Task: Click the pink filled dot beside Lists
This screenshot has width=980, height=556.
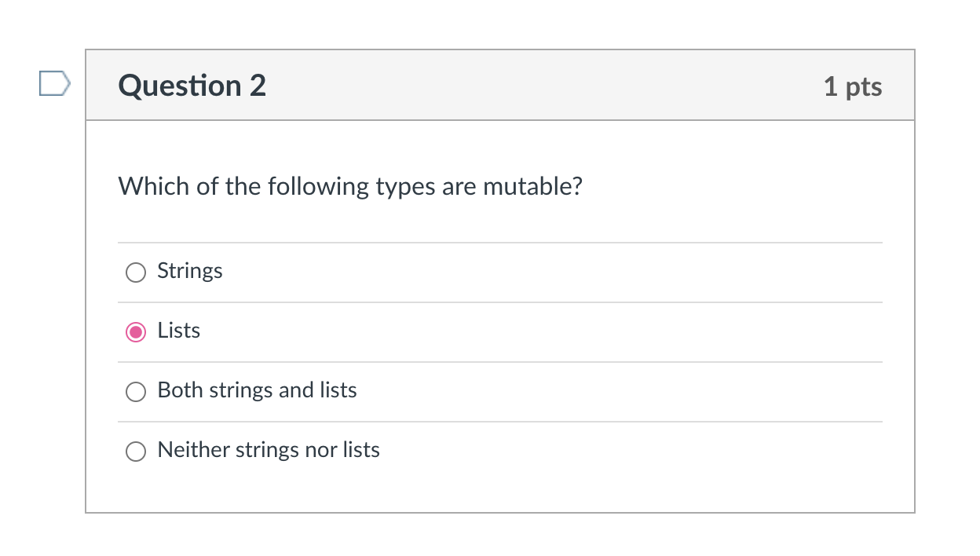Action: (x=136, y=332)
